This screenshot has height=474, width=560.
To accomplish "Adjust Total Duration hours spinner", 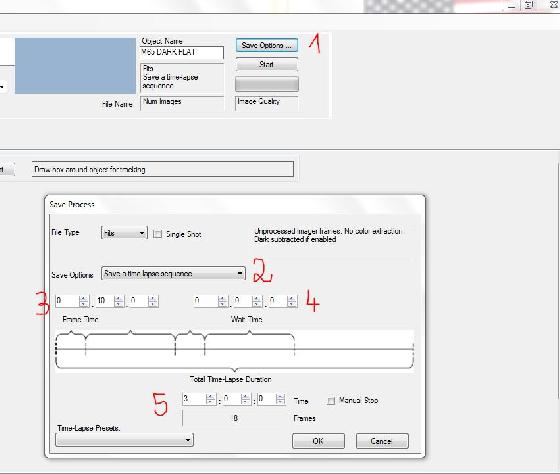I will tap(199, 399).
